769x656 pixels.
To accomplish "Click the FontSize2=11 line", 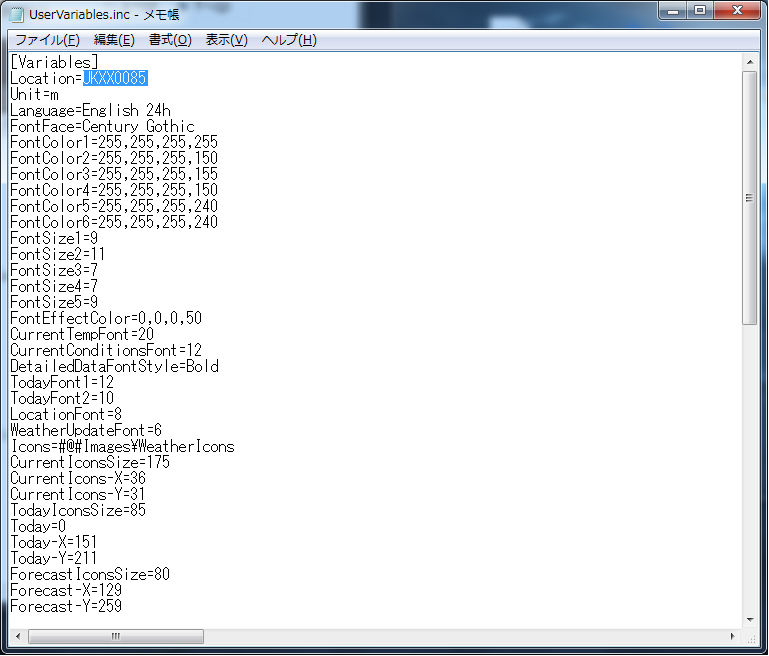I will (x=57, y=254).
